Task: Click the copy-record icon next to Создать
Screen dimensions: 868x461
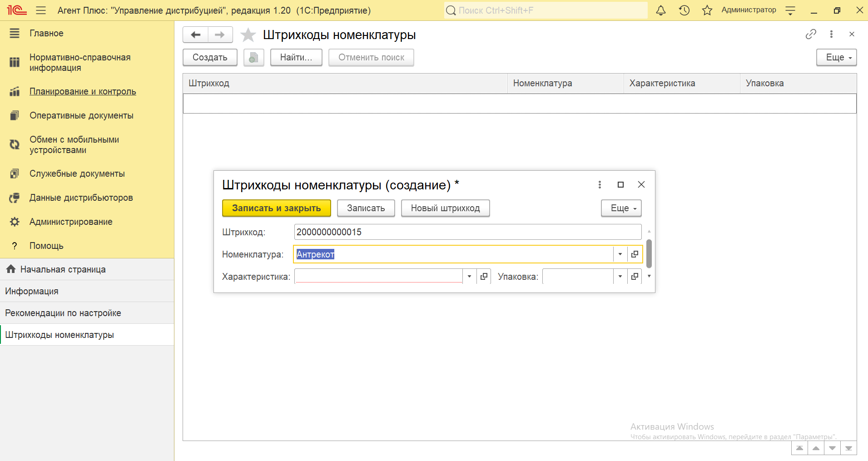Action: click(253, 58)
